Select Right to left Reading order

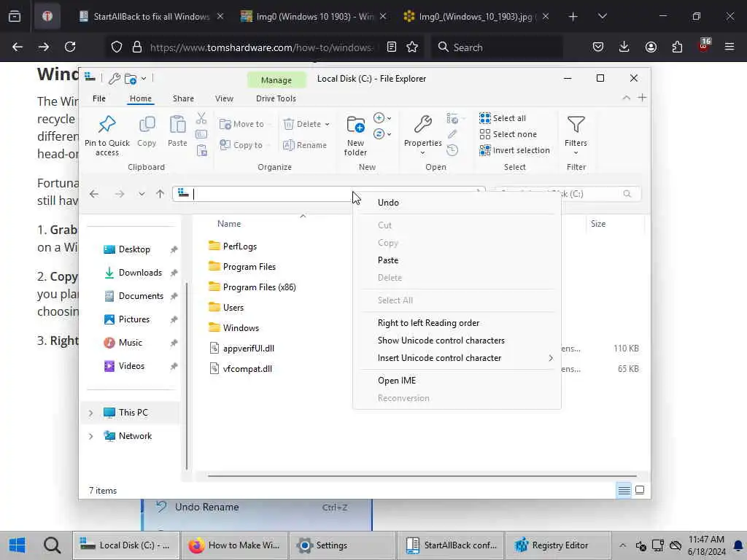(x=457, y=323)
